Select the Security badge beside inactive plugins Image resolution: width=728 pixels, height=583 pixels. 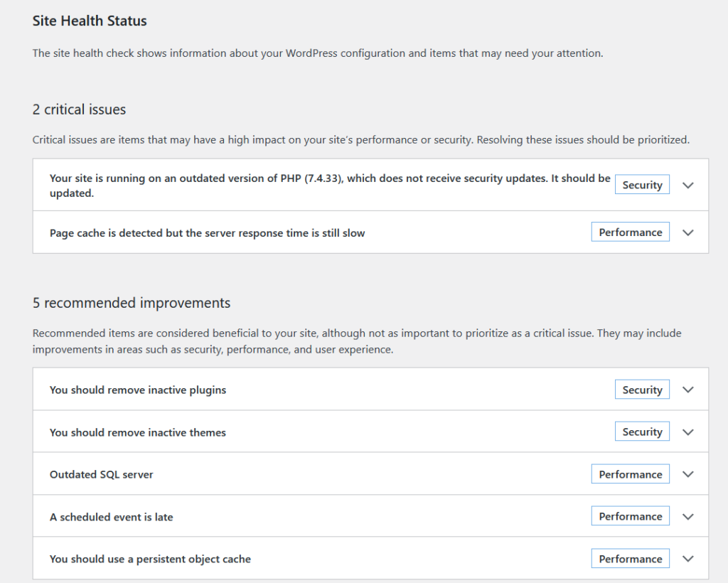pyautogui.click(x=642, y=389)
